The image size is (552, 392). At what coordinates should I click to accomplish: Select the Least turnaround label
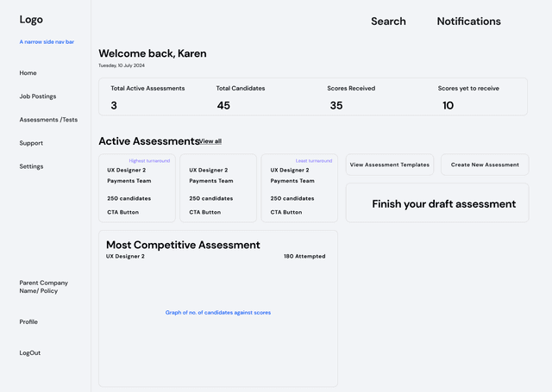[x=314, y=160]
